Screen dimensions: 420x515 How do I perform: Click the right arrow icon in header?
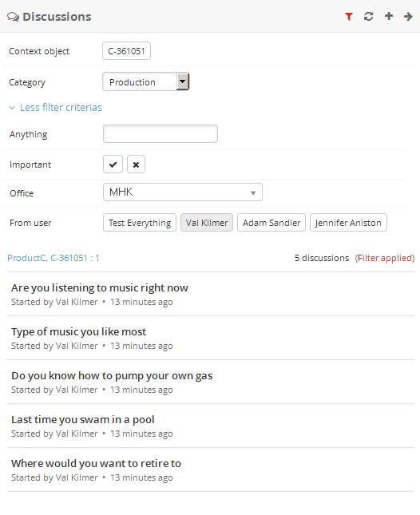tap(408, 17)
